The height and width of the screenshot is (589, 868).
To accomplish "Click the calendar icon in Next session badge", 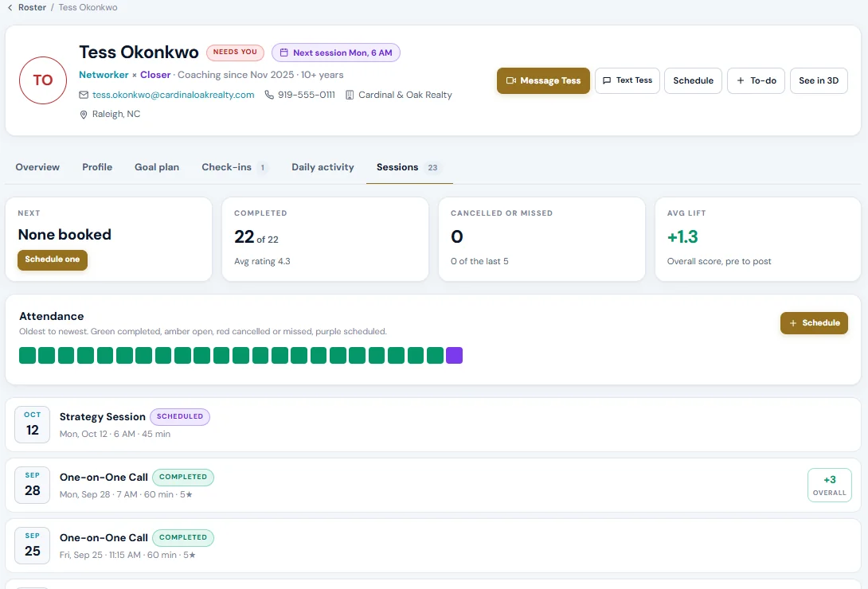I will (x=284, y=53).
